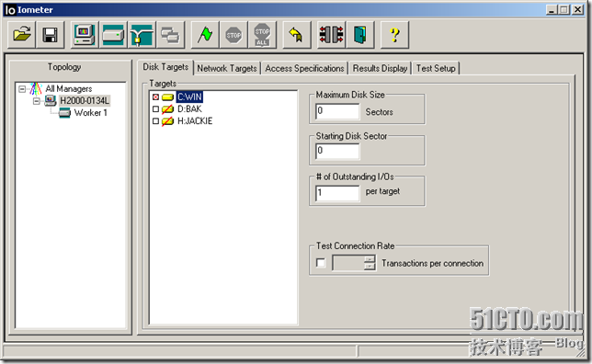Select Worker 1 in topology tree
The width and height of the screenshot is (592, 364).
91,113
